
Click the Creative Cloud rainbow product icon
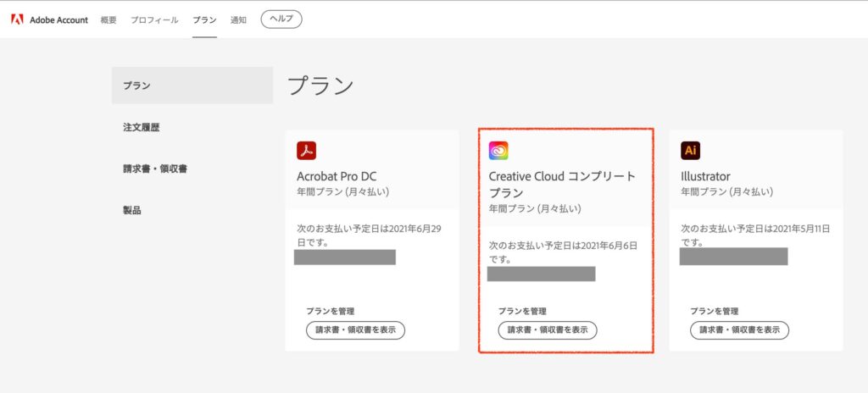tap(498, 151)
